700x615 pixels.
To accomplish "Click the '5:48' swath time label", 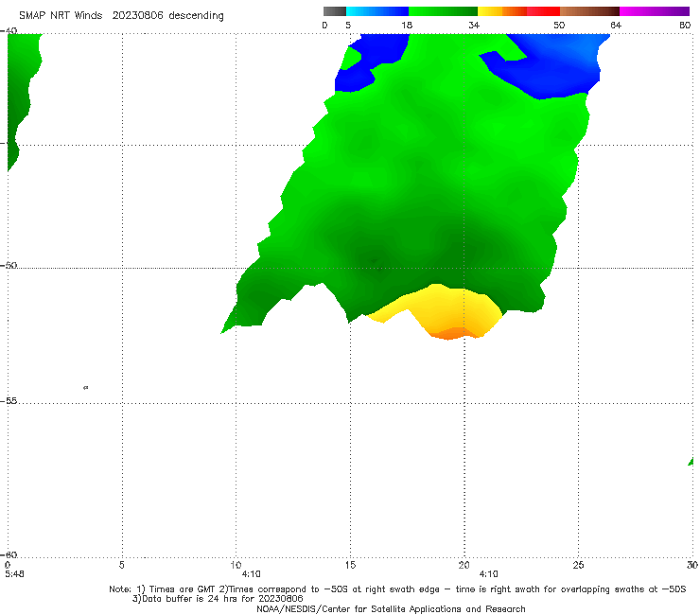I will pos(15,574).
